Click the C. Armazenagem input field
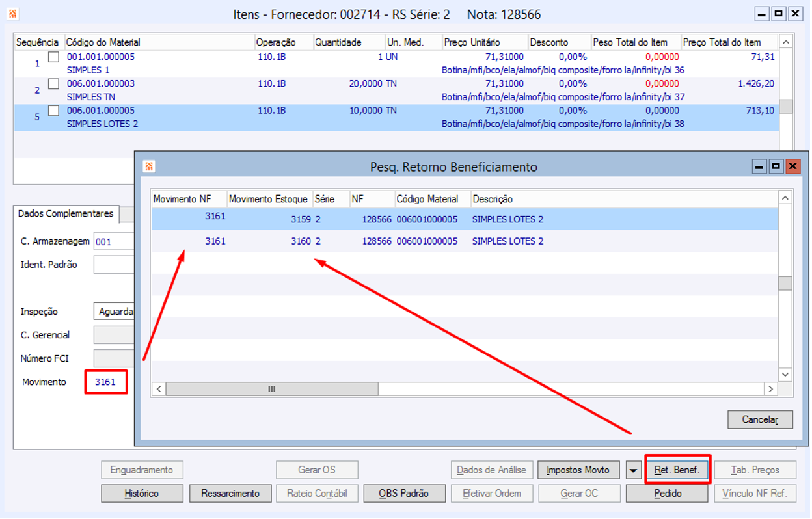 tap(113, 241)
